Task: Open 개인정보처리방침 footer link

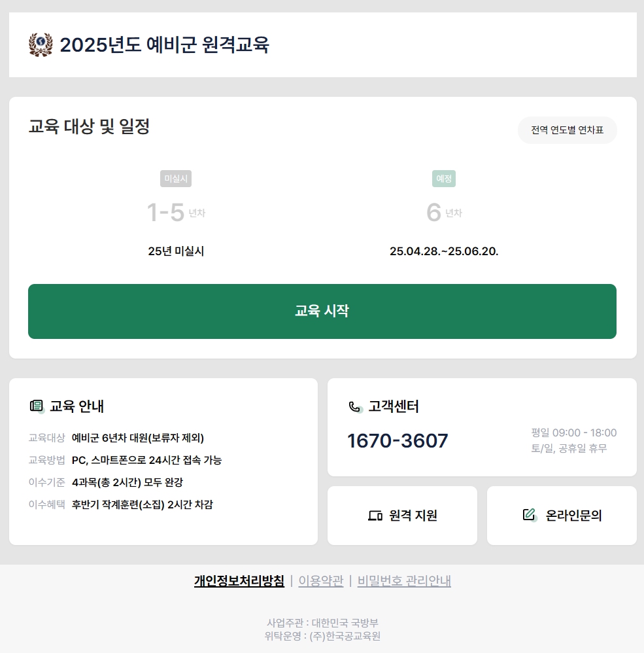Action: (239, 580)
